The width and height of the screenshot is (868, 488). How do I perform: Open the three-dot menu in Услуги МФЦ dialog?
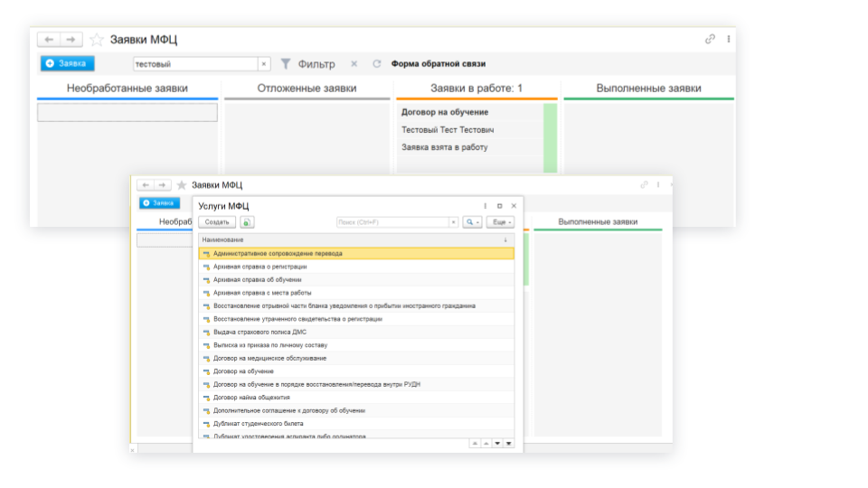pyautogui.click(x=485, y=206)
